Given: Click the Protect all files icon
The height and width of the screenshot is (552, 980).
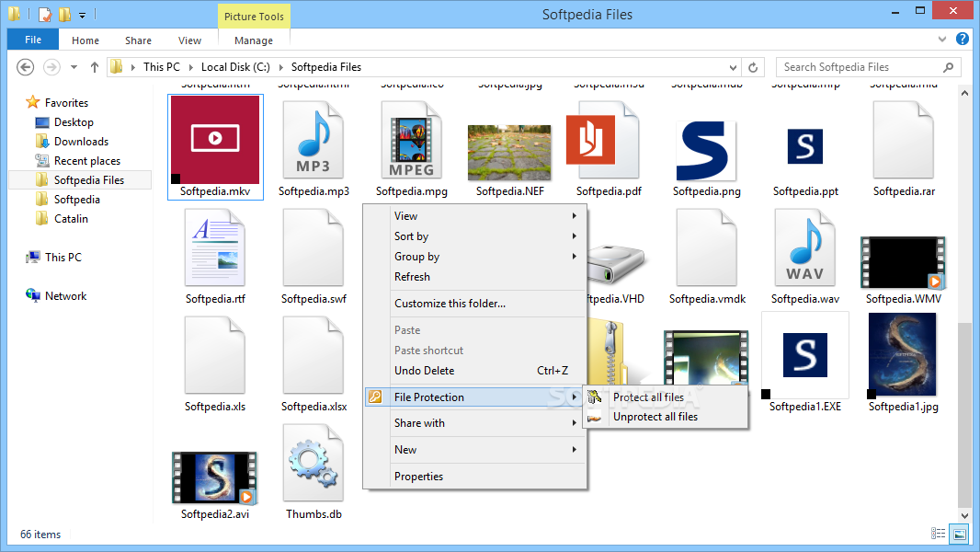Looking at the screenshot, I should coord(595,397).
